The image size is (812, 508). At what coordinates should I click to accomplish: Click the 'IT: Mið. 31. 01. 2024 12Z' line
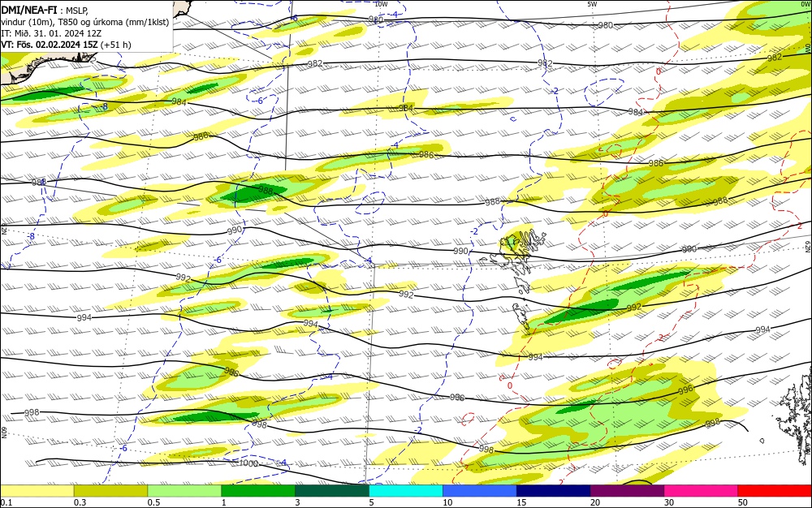(51, 33)
